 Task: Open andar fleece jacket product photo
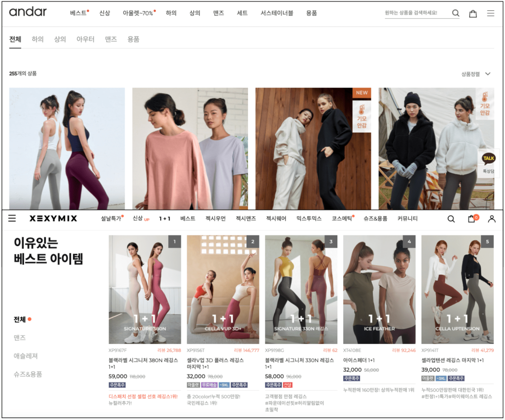[436, 149]
